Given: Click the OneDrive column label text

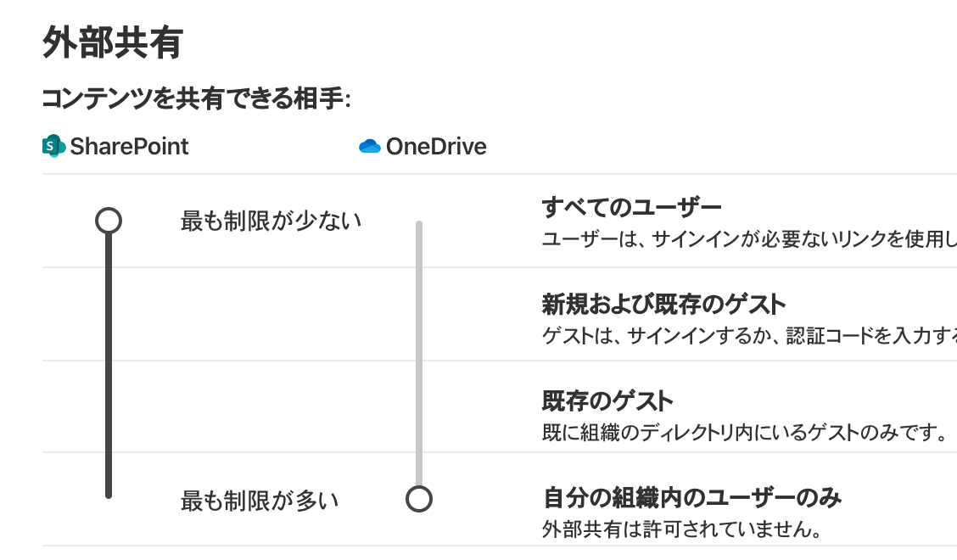Looking at the screenshot, I should point(436,147).
